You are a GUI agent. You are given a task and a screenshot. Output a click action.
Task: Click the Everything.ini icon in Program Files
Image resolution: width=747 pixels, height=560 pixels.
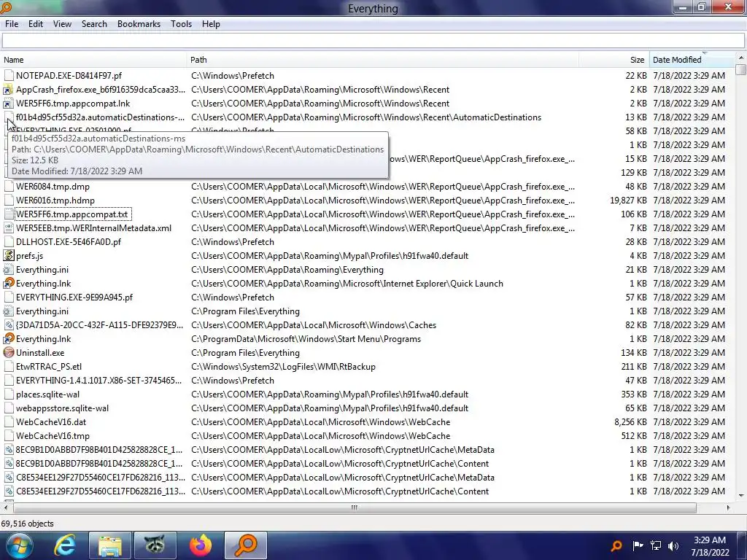[9, 311]
